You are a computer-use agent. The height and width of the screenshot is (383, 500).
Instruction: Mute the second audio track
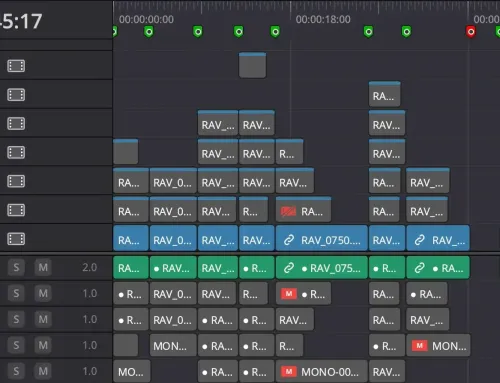(43, 293)
